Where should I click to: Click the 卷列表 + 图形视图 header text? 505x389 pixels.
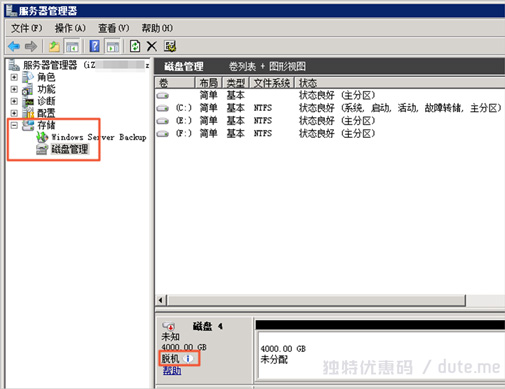(x=267, y=66)
